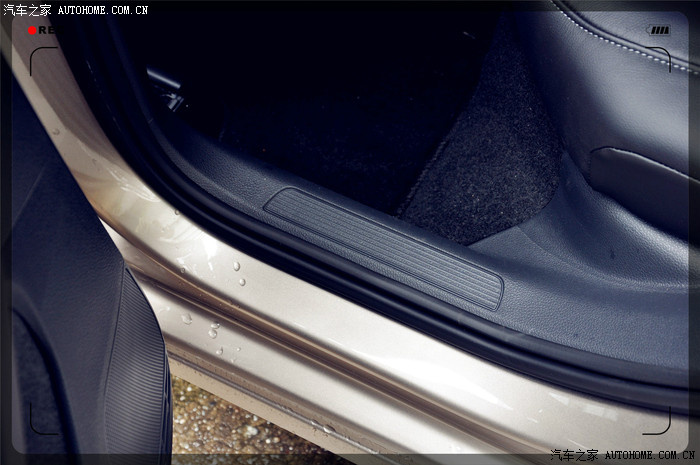Select the ribbed door sill scuff plate
Screen dimensions: 700x465
click(383, 246)
